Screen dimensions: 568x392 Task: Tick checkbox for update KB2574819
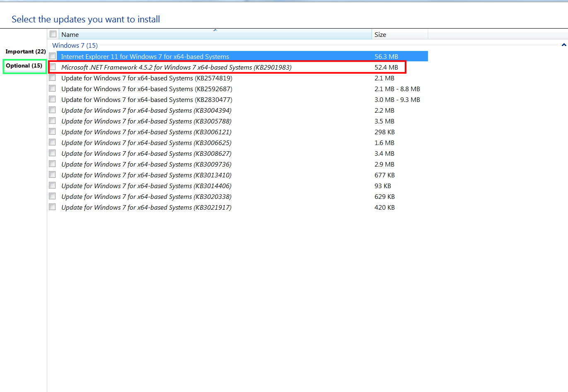(x=52, y=77)
